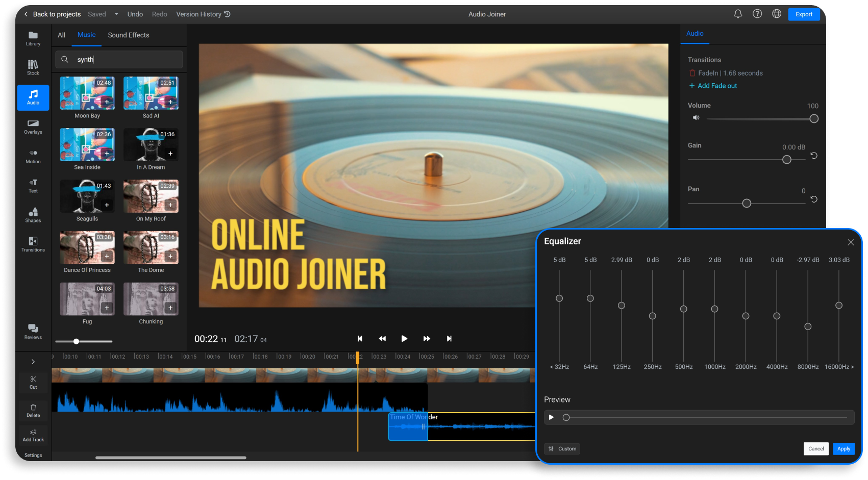Switch to the Sound Effects tab
The image size is (868, 480).
point(128,35)
